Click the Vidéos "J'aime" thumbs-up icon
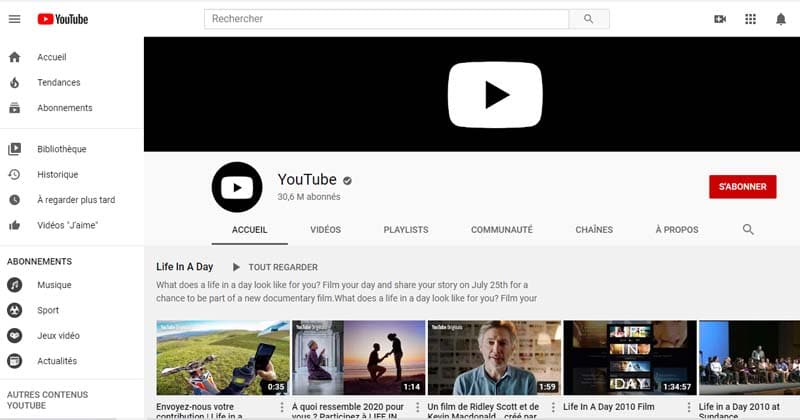The width and height of the screenshot is (800, 420). [x=15, y=225]
